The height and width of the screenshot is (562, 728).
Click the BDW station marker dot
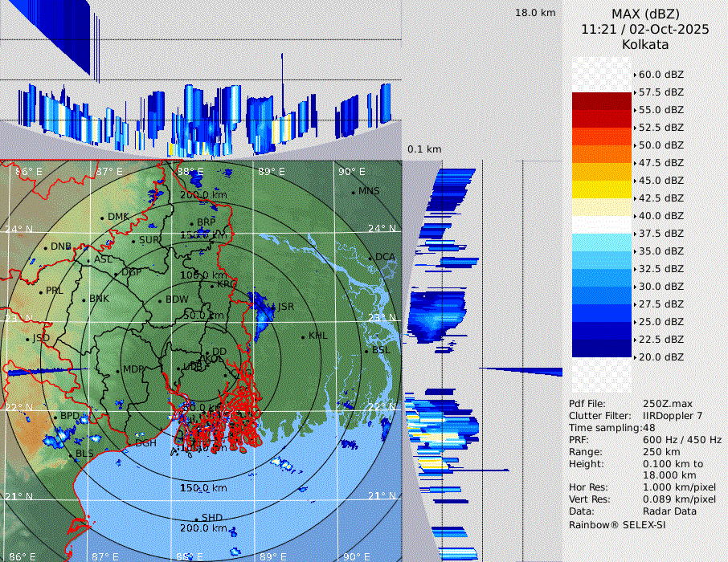tap(161, 300)
